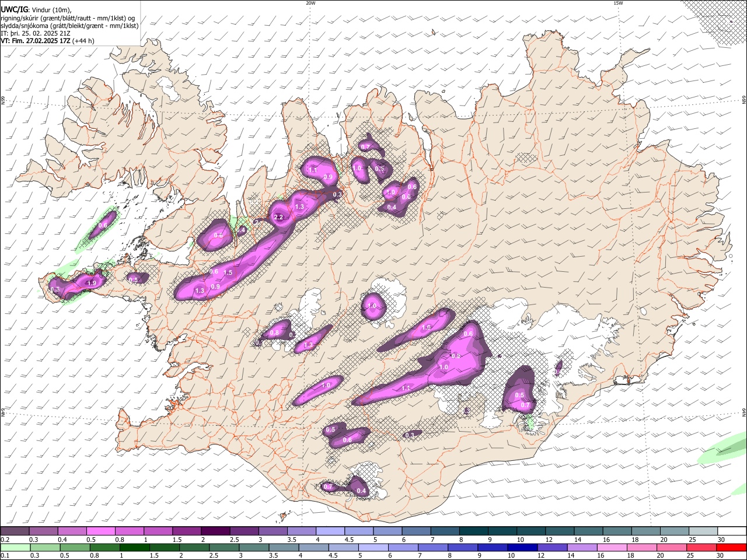The image size is (747, 560).
Task: Select upper legend swatch between 3.5 and 4
Action: pyautogui.click(x=302, y=531)
